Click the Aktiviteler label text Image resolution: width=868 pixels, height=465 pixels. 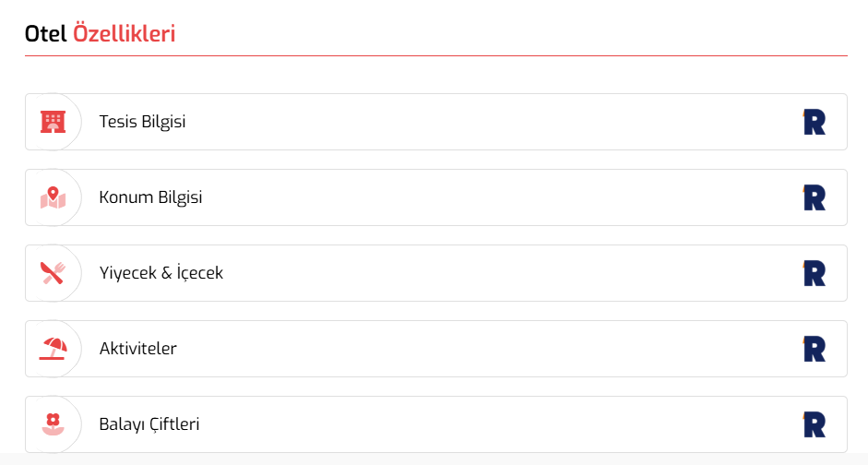click(x=137, y=349)
